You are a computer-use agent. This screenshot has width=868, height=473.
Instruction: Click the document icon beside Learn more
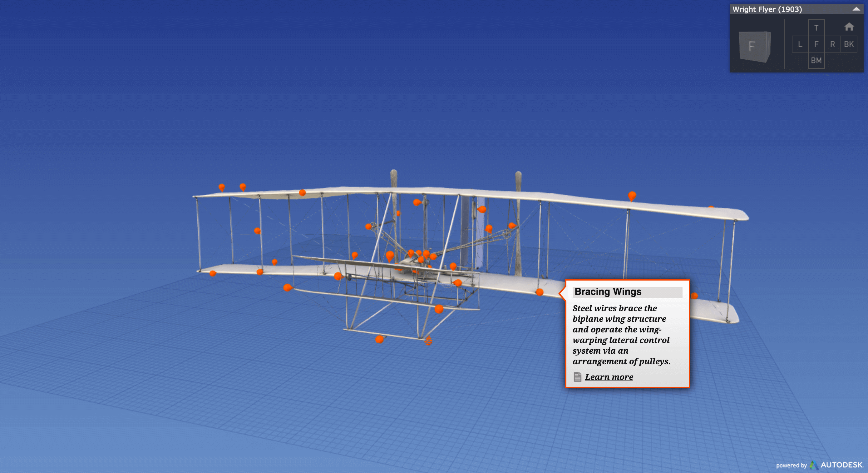pos(577,376)
